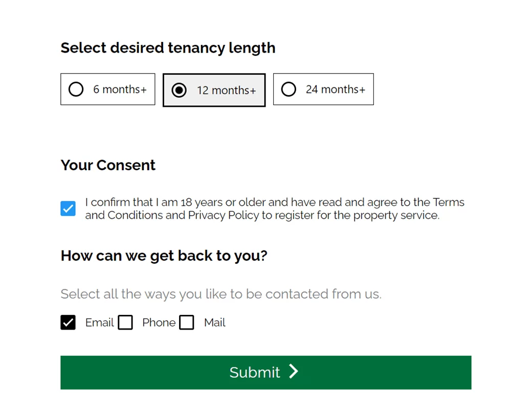Screen dimensions: 532x417
Task: Click the Terms and Conditions consent text
Action: (x=275, y=208)
